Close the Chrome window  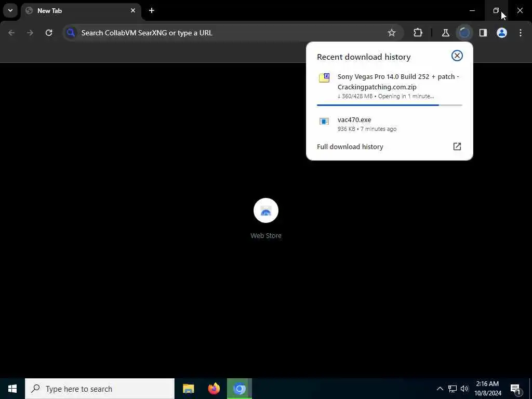click(520, 10)
